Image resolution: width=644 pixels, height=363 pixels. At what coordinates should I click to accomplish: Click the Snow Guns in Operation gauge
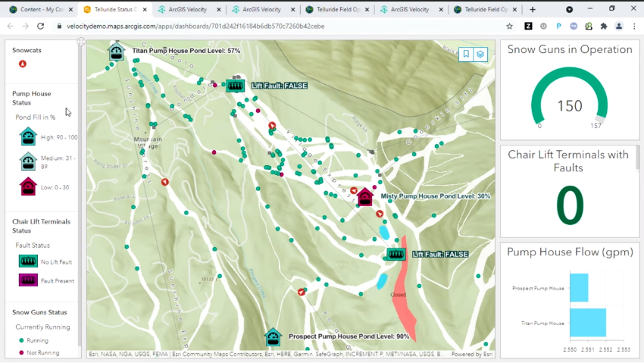pyautogui.click(x=569, y=98)
